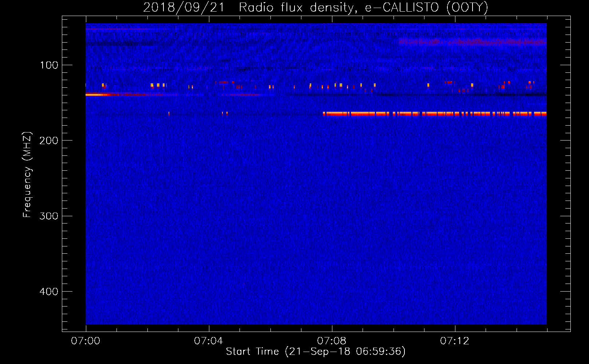The width and height of the screenshot is (589, 364).
Task: Click the 'Frequency (MHZ)' axis label
Action: (x=27, y=175)
